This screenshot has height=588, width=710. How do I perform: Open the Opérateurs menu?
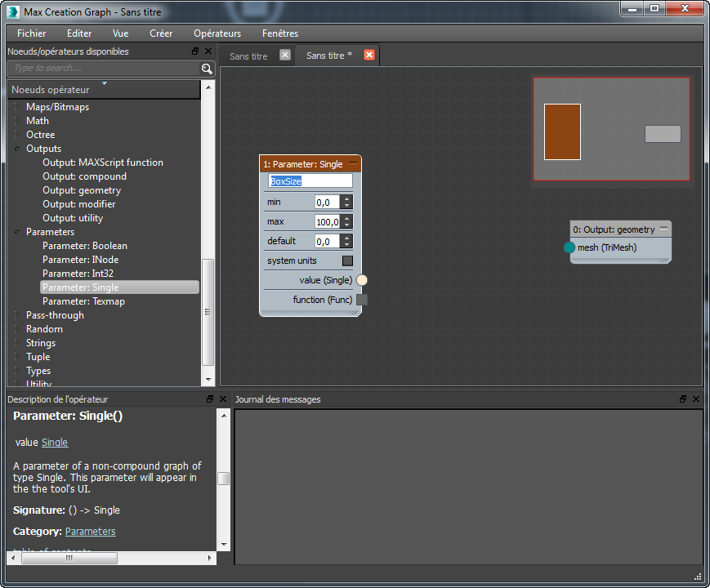click(217, 33)
